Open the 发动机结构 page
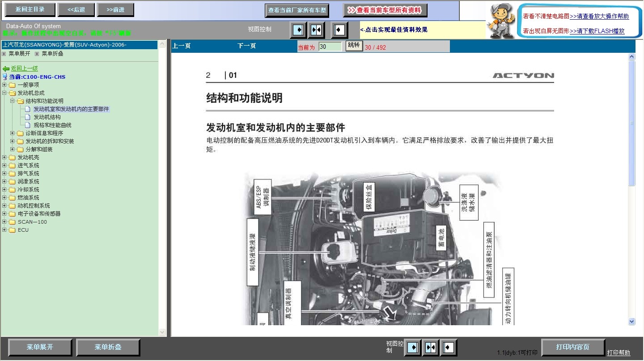644x361 pixels. coord(47,117)
